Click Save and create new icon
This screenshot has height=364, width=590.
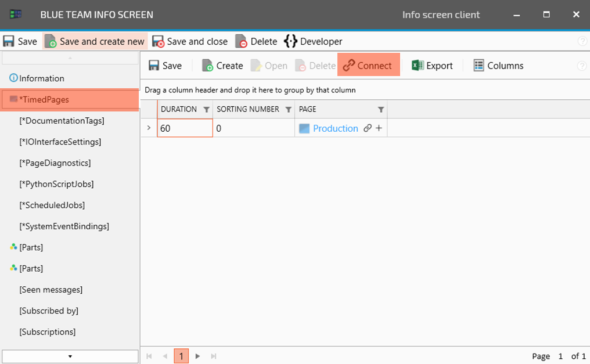pyautogui.click(x=51, y=42)
